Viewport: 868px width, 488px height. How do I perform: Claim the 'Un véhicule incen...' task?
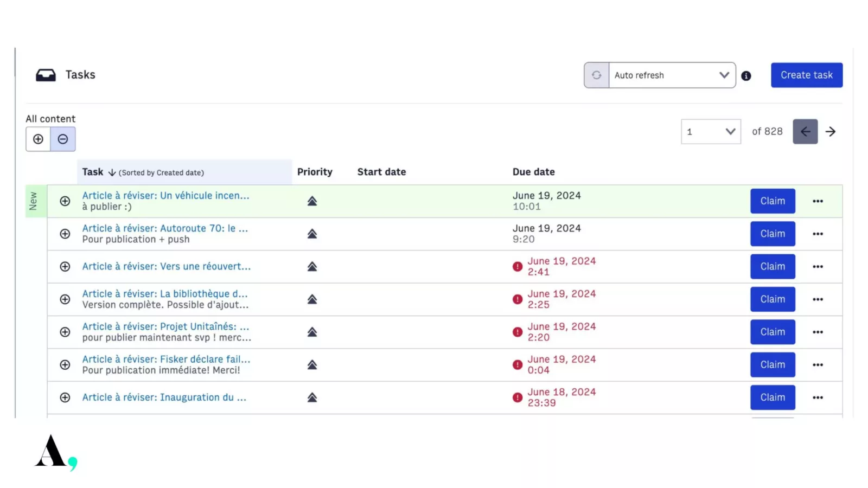pyautogui.click(x=773, y=201)
